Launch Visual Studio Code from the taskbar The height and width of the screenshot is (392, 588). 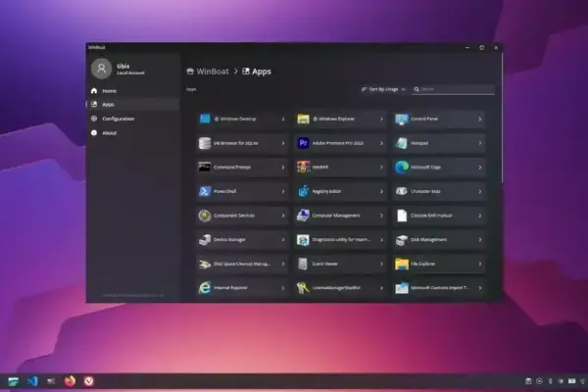32,381
